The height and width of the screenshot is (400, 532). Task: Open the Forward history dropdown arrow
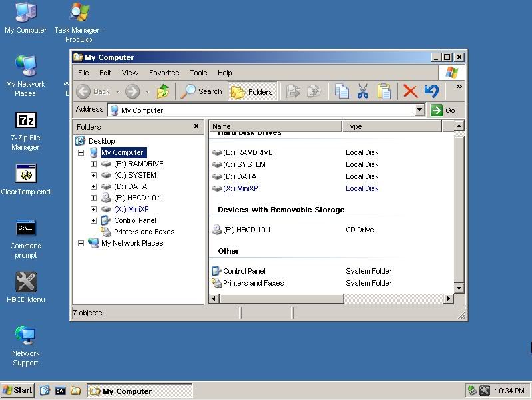(x=147, y=91)
